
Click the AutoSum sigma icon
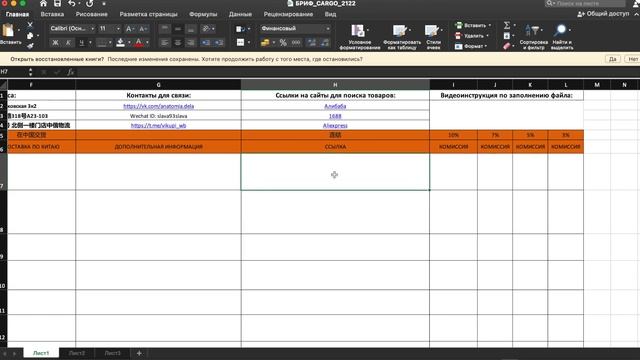tap(507, 25)
